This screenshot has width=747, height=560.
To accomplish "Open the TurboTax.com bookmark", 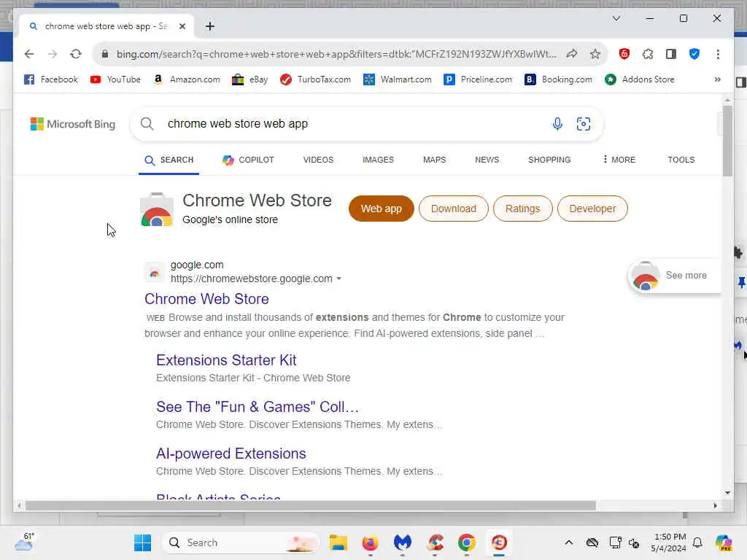I will pyautogui.click(x=315, y=79).
